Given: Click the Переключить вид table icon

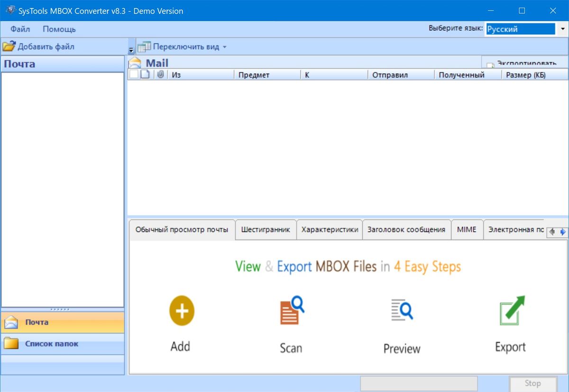Looking at the screenshot, I should tap(144, 46).
